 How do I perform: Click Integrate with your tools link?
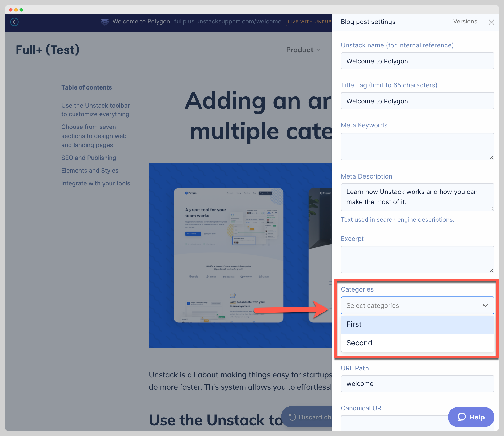pyautogui.click(x=96, y=183)
